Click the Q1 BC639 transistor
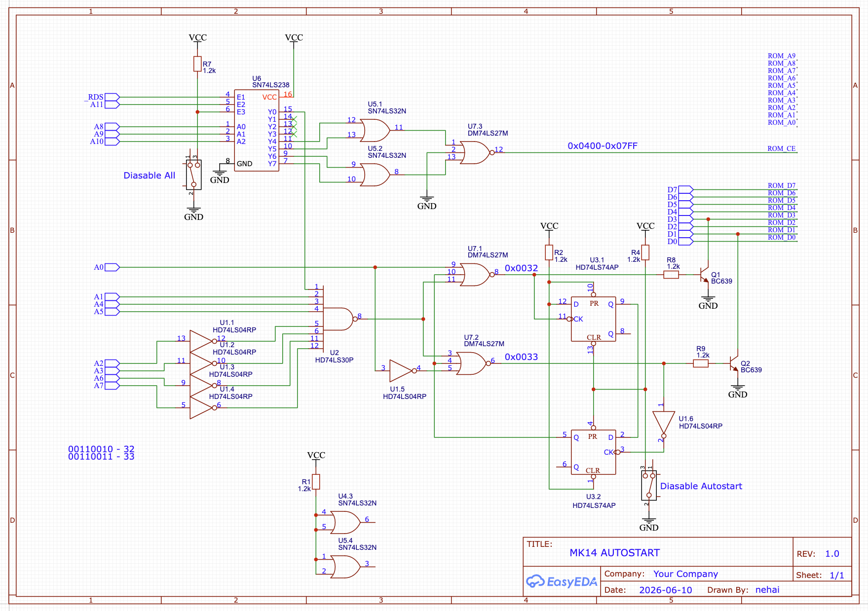 pos(705,275)
